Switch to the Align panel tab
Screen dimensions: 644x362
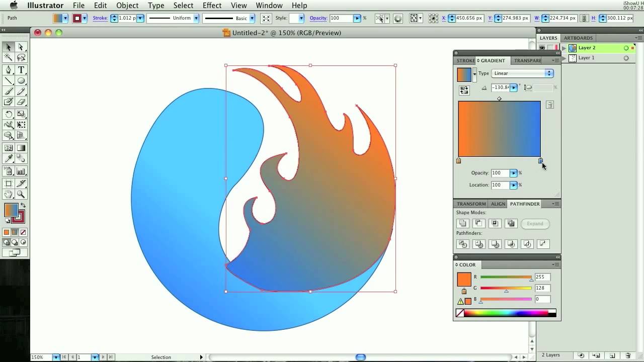click(x=498, y=204)
